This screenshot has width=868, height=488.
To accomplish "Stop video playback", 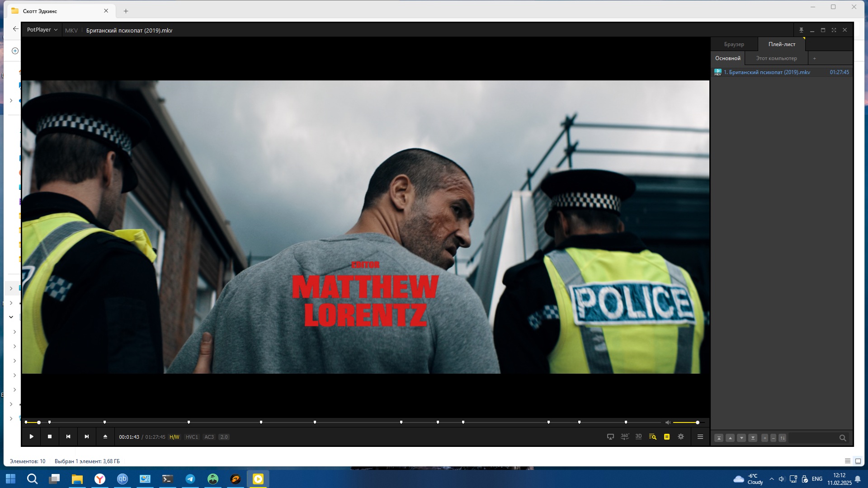I will pyautogui.click(x=50, y=436).
